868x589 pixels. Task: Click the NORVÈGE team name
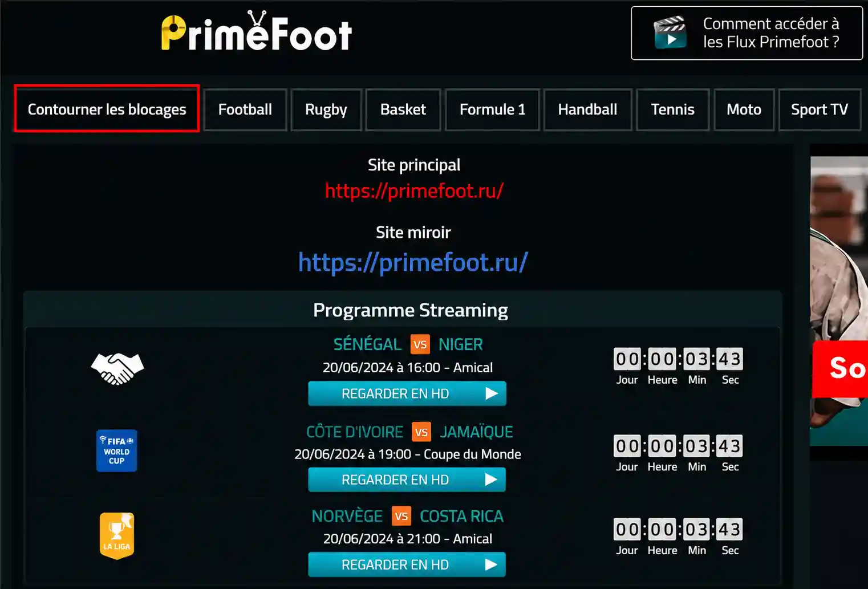(347, 516)
